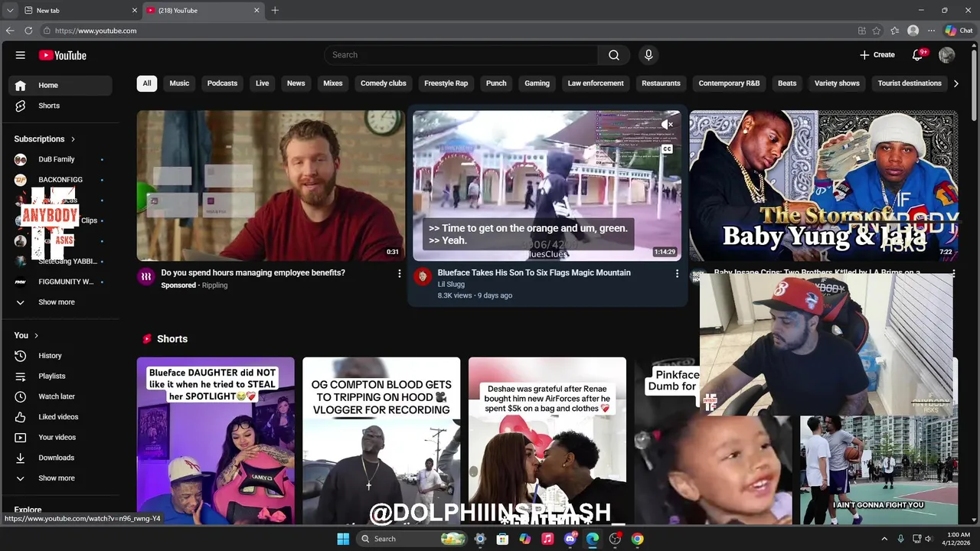The image size is (980, 551).
Task: Open Apple Music from the taskbar
Action: click(547, 539)
